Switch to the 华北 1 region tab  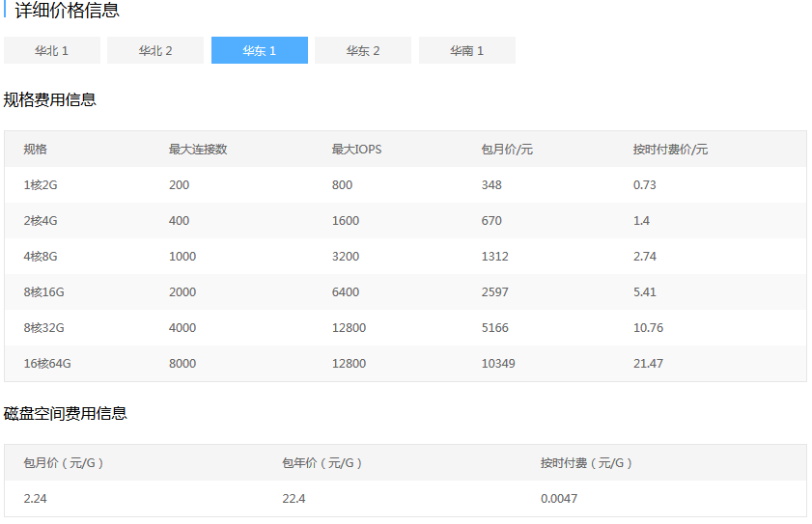click(52, 50)
